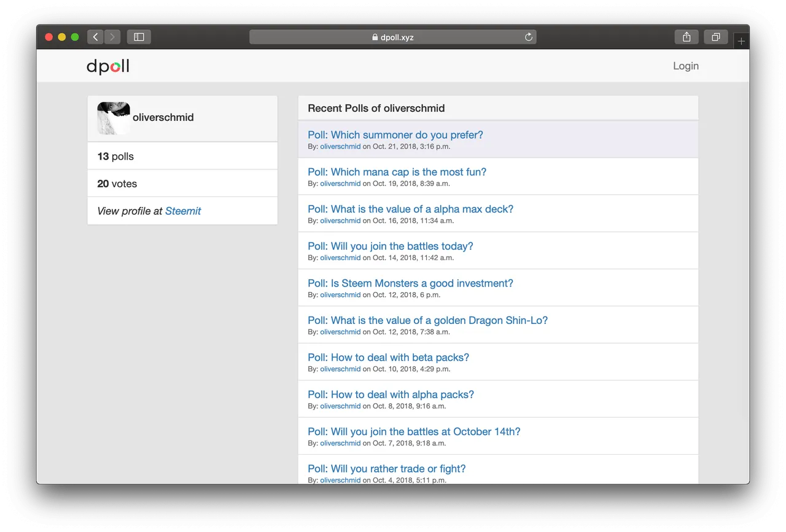Close the Safari window
Viewport: 786px width, 532px height.
(49, 37)
